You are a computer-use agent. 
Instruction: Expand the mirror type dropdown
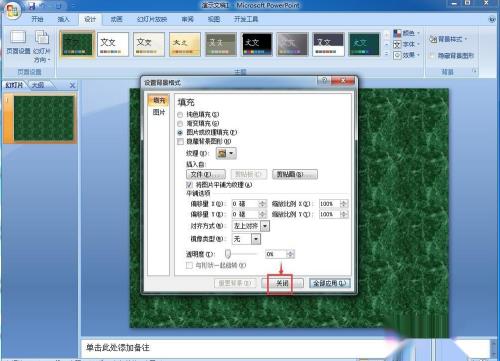point(256,239)
